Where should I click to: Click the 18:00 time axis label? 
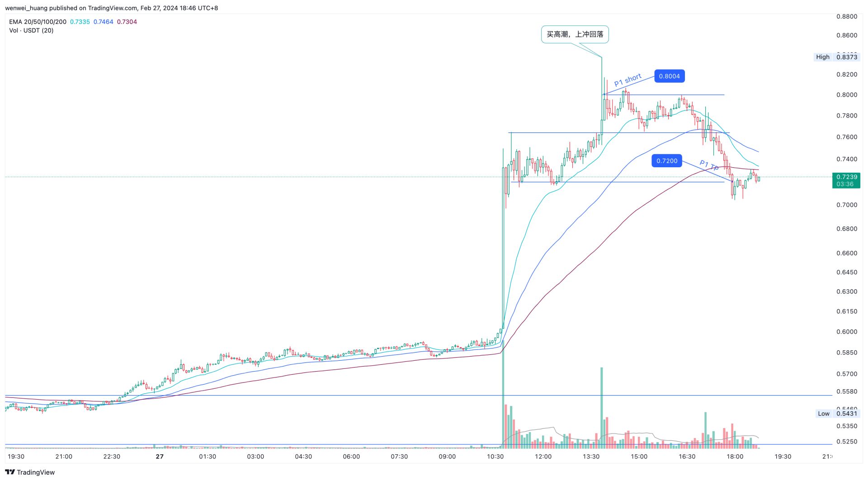click(735, 457)
